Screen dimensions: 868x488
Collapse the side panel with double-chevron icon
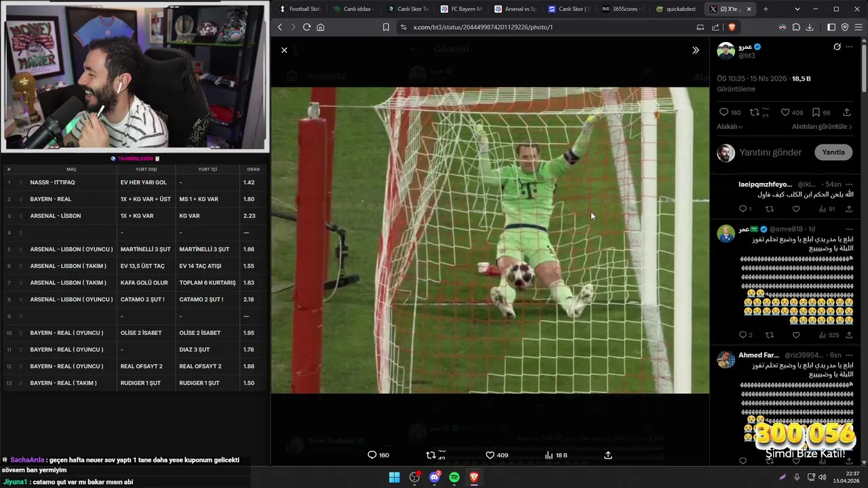pos(695,50)
